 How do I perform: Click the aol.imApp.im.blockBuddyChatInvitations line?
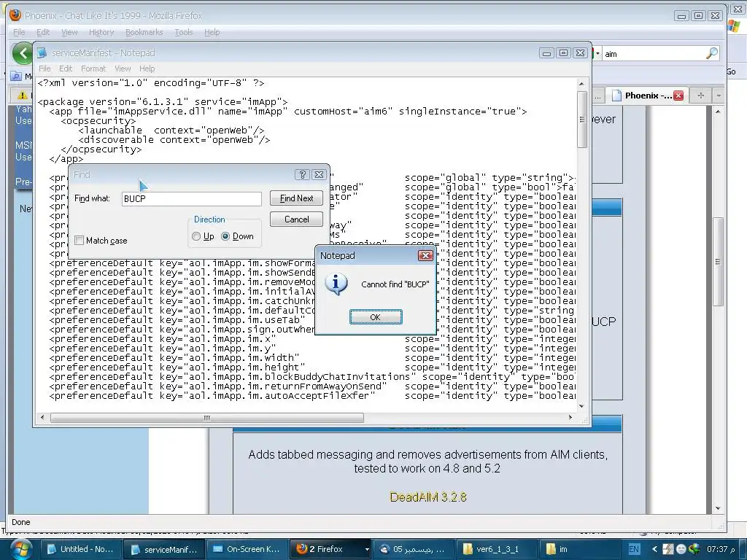click(312, 377)
